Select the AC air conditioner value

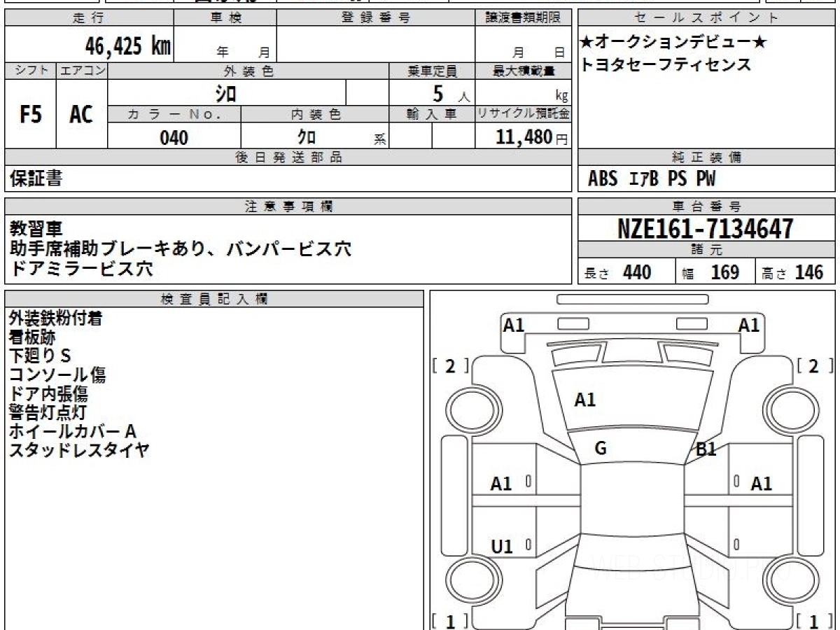tap(82, 114)
